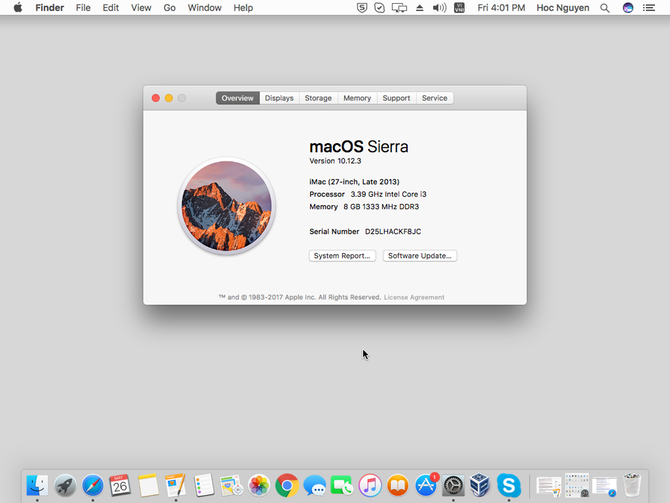The height and width of the screenshot is (503, 670).
Task: Open minimized Safari page window in Dock
Action: (x=605, y=487)
